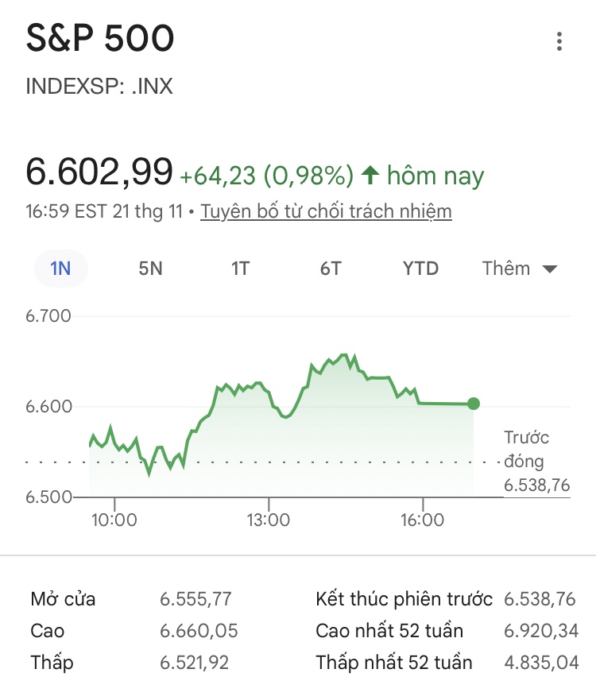596x700 pixels.
Task: Select the 1N time range tab
Action: pyautogui.click(x=60, y=269)
